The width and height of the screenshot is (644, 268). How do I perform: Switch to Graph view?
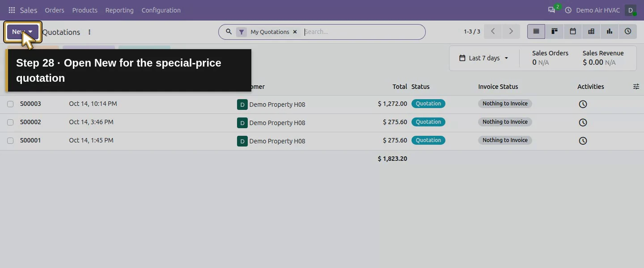click(610, 32)
